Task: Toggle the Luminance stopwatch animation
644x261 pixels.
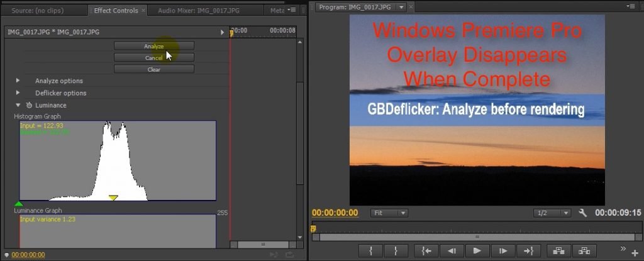Action: (29, 105)
